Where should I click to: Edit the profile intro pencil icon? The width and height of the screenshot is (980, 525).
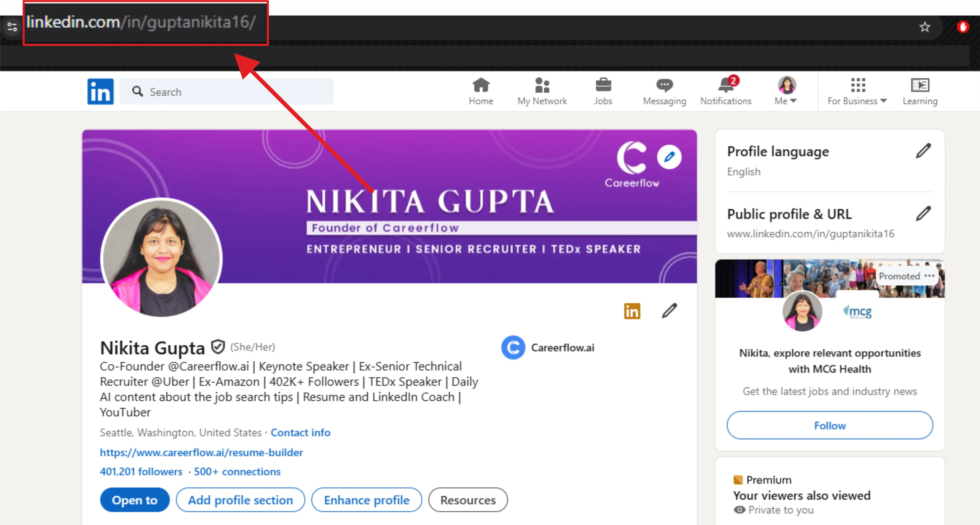(670, 310)
